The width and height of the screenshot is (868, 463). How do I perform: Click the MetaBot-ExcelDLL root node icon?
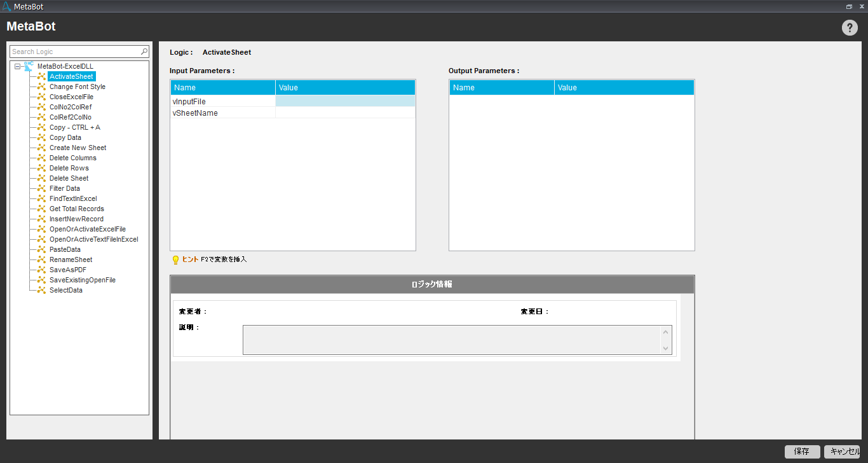click(29, 66)
